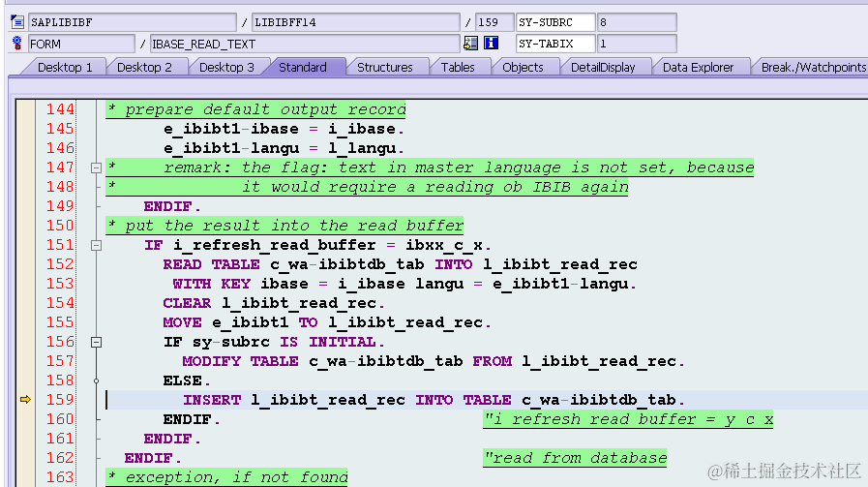Viewport: 868px width, 487px height.
Task: Click the blue header info icon
Action: click(491, 44)
